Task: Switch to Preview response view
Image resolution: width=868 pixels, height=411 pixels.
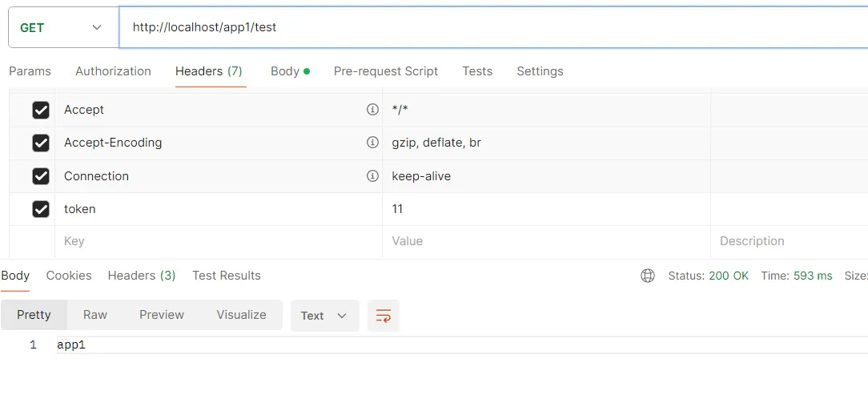Action: tap(162, 315)
